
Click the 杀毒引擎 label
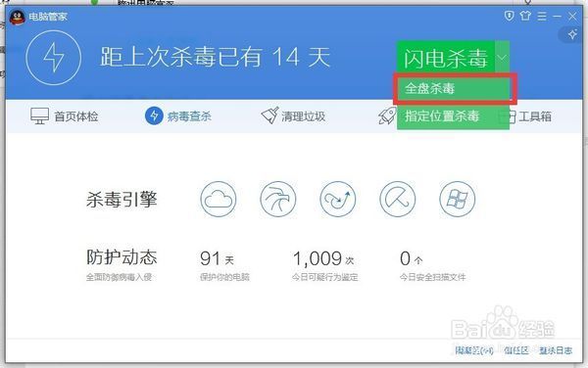click(122, 199)
